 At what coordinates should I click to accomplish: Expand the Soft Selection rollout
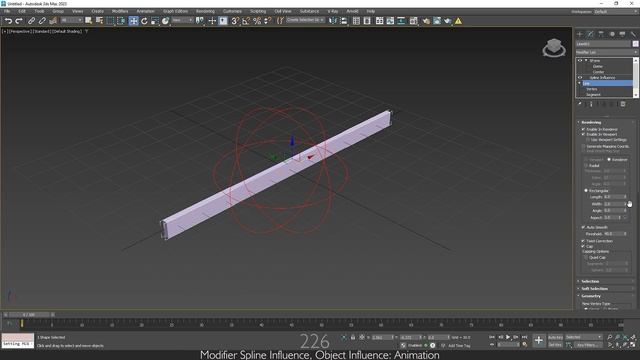(x=594, y=289)
